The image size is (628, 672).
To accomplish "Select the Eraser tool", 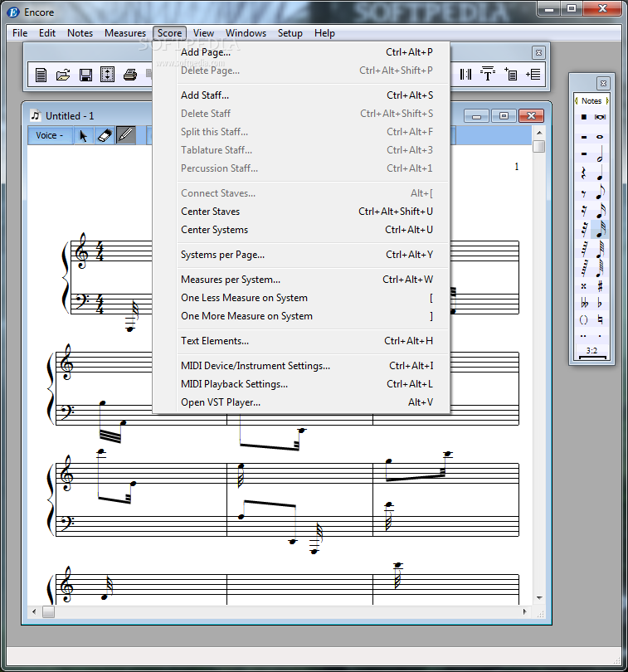I will click(x=105, y=135).
